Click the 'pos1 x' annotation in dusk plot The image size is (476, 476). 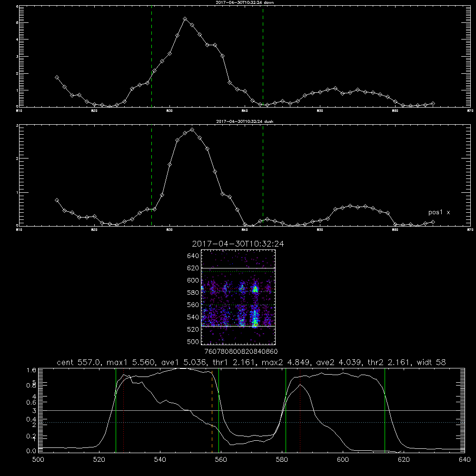[439, 212]
